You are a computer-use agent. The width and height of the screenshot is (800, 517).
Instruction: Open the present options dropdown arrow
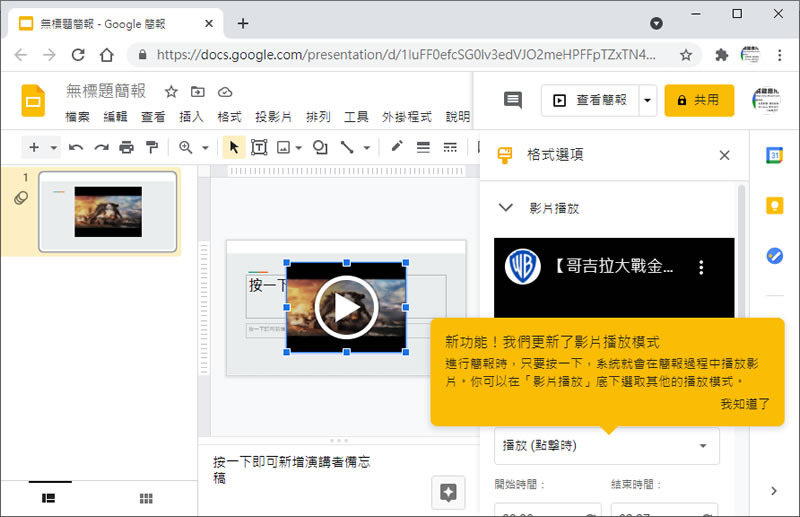click(x=647, y=100)
